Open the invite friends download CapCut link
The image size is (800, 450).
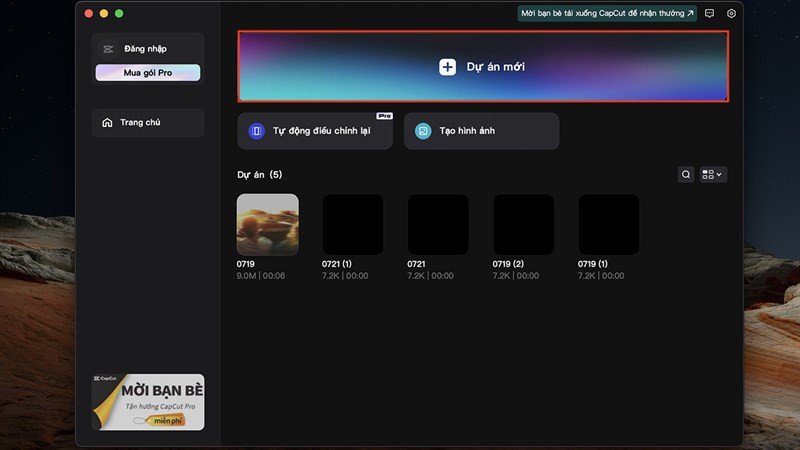coord(607,13)
